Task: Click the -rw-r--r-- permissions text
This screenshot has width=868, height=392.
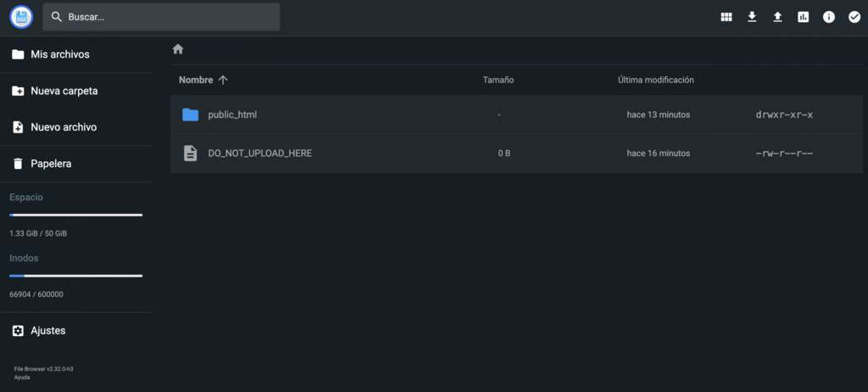Action: click(784, 154)
